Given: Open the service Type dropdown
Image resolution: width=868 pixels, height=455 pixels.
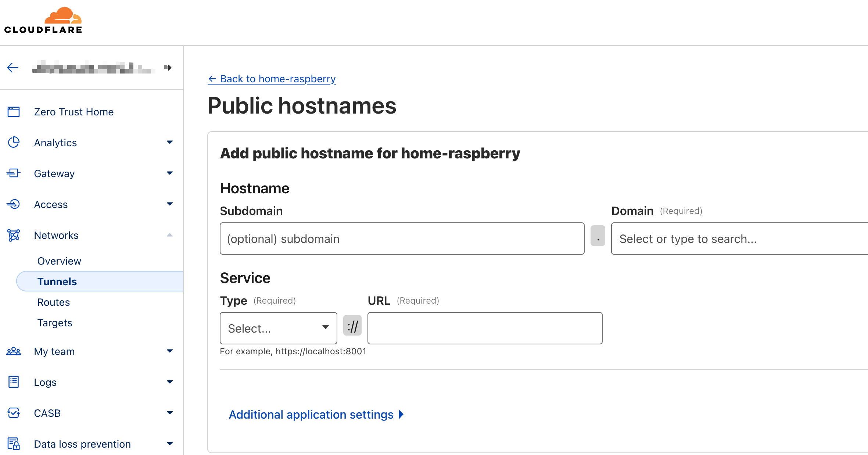Looking at the screenshot, I should [278, 328].
